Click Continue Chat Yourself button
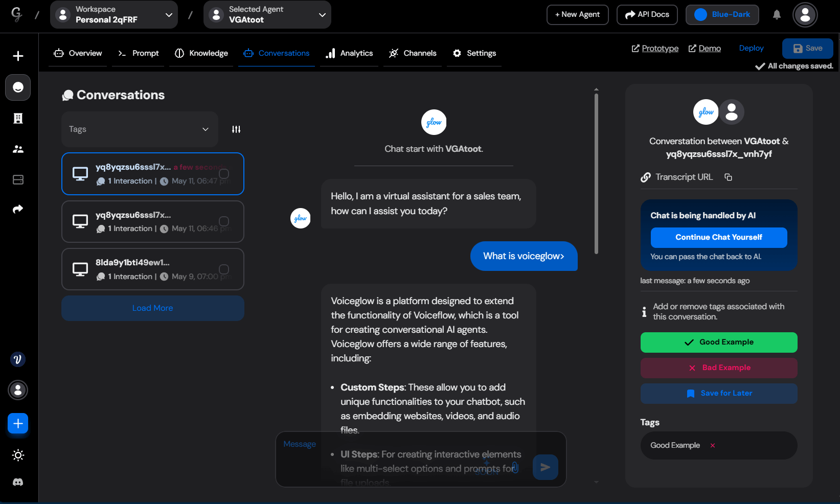 [719, 237]
